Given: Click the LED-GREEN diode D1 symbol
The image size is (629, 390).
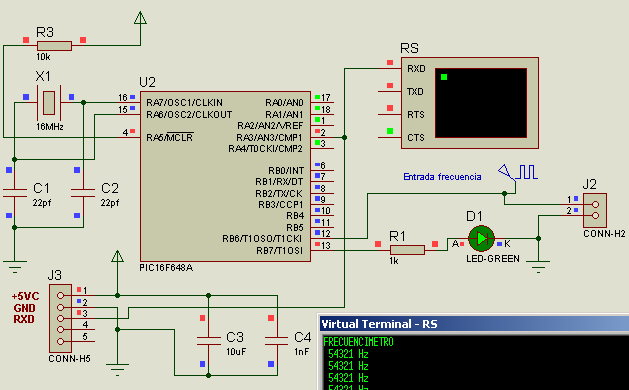Looking at the screenshot, I should click(x=481, y=238).
